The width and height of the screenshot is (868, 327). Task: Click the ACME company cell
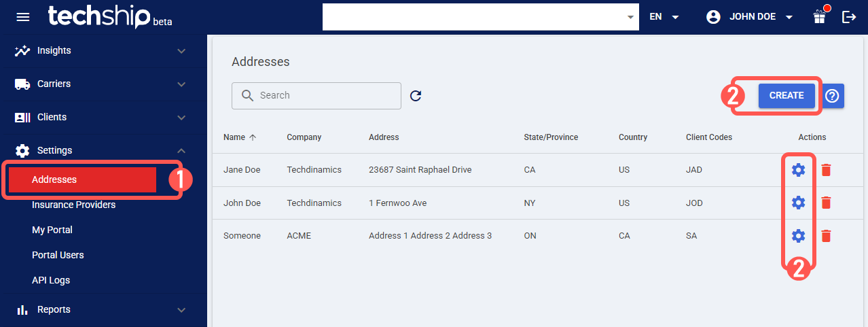coord(298,236)
